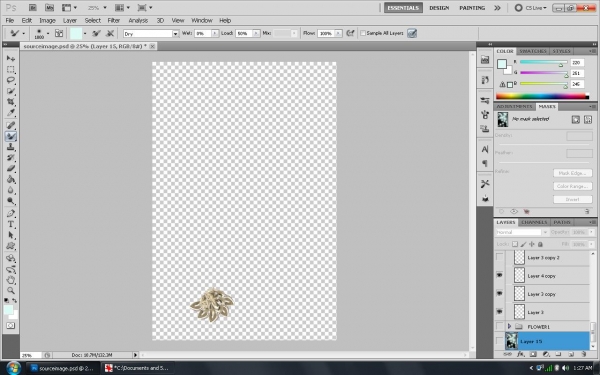600x375 pixels.
Task: Create new fill or adjustment layer
Action: (546, 354)
